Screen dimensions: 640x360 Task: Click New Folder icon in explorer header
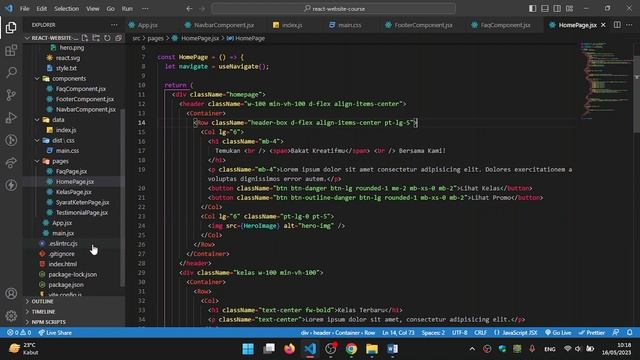[96, 38]
